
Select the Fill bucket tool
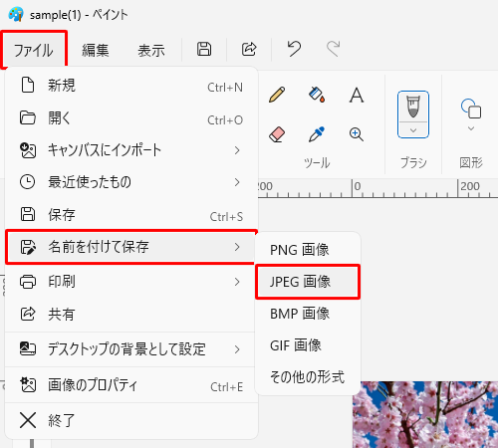click(317, 95)
